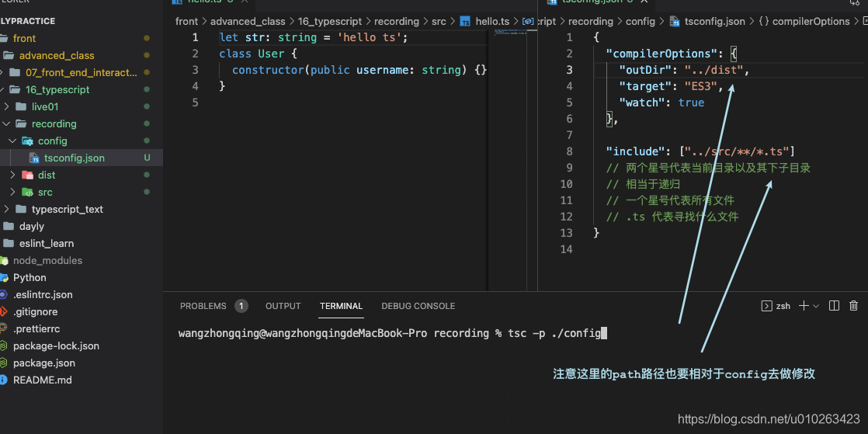The width and height of the screenshot is (868, 434).
Task: Click the .eslintrc.json file icon
Action: [x=3, y=294]
